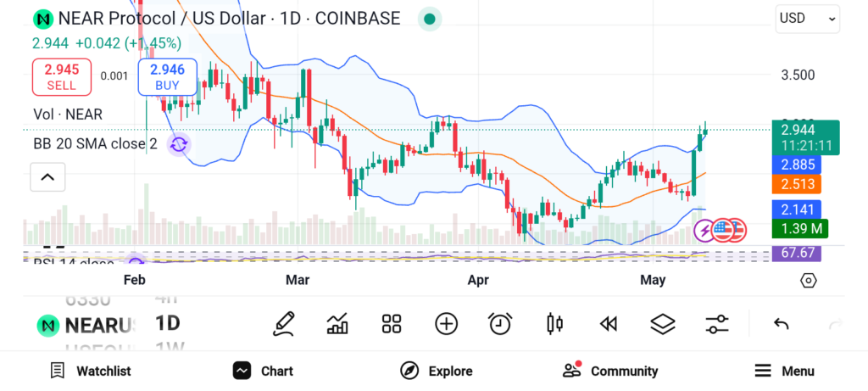The height and width of the screenshot is (391, 868).
Task: Open time axis settings hexagon icon
Action: (808, 281)
